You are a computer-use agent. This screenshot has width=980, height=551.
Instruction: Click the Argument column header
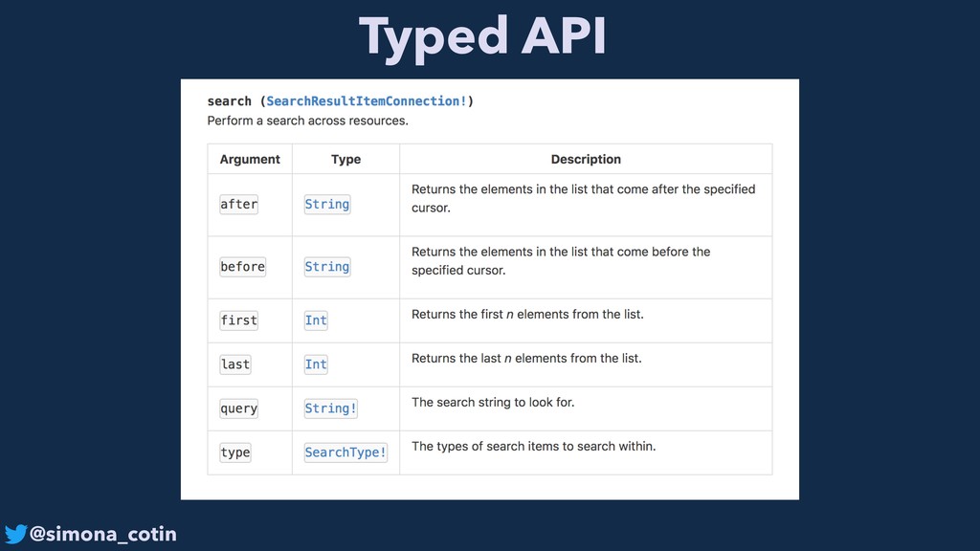[x=250, y=160]
